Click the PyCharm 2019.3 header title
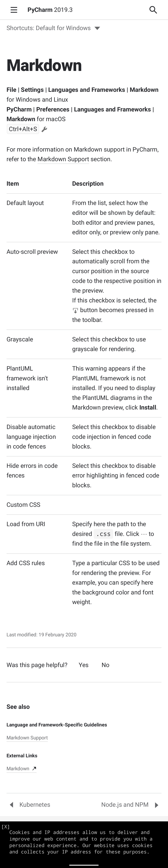The image size is (168, 868). [x=50, y=10]
